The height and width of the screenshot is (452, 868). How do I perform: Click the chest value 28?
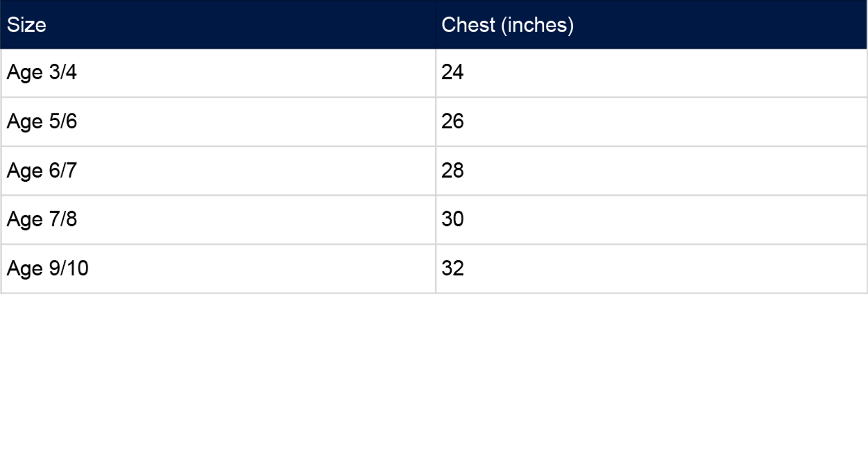(x=453, y=170)
